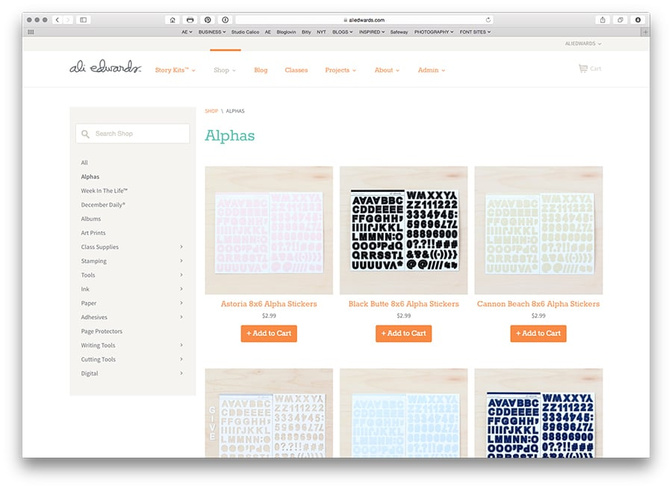This screenshot has width=672, height=489.
Task: Open the About navigation menu
Action: coord(387,70)
